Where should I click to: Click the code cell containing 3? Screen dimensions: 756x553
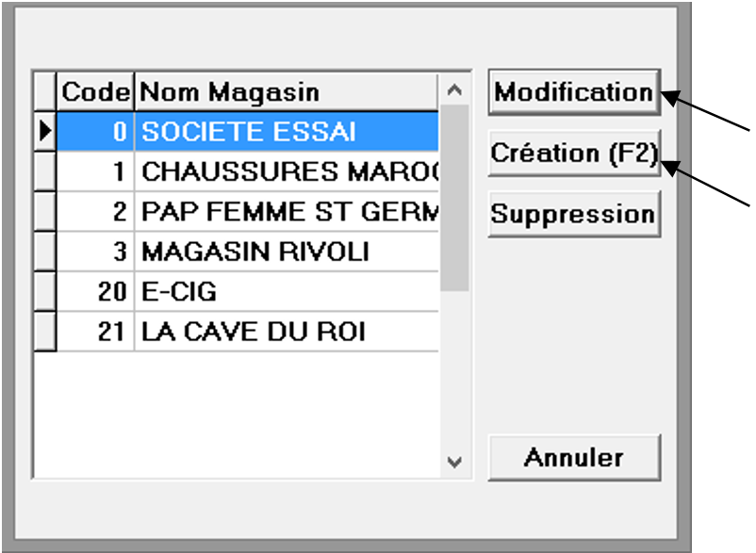95,252
